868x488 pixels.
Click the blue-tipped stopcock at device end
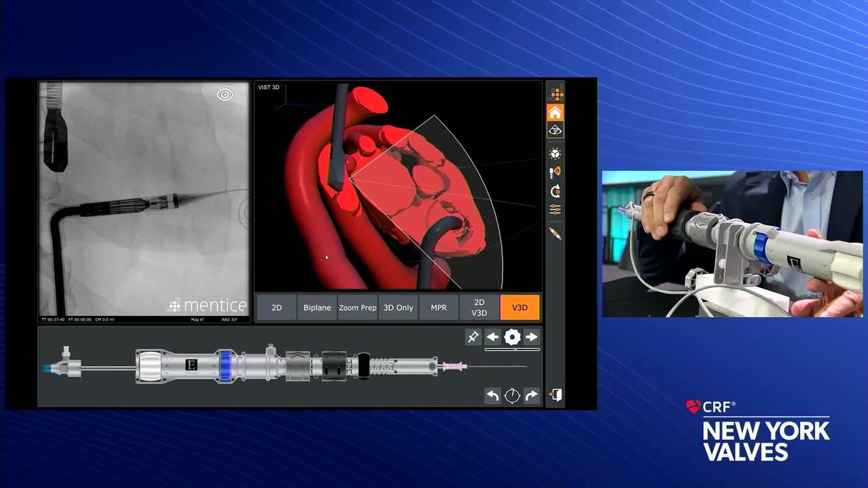coord(61,366)
